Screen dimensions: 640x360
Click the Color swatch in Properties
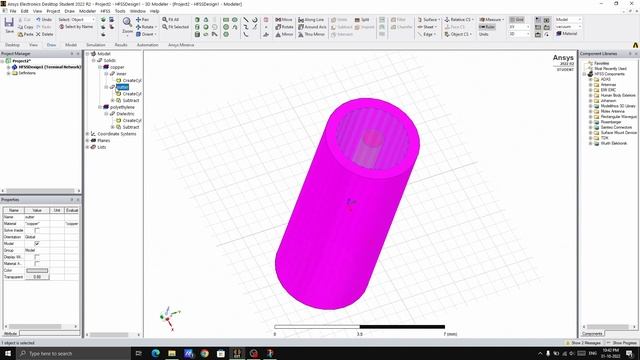pos(37,271)
